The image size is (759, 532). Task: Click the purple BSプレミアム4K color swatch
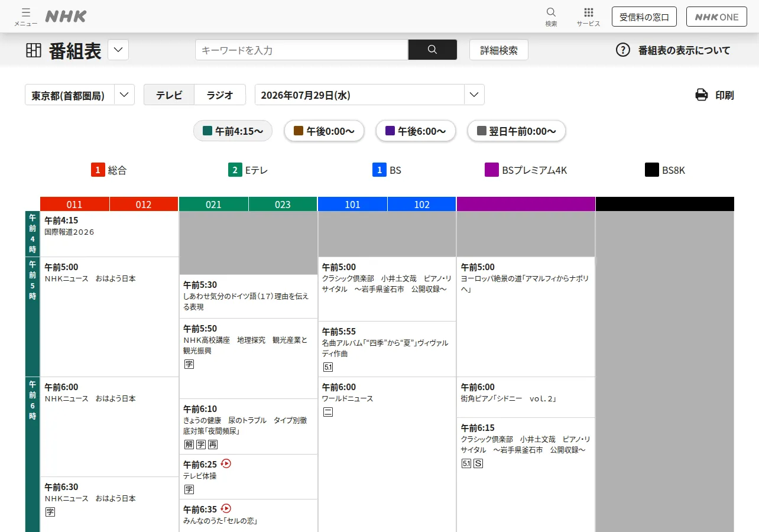click(x=492, y=170)
